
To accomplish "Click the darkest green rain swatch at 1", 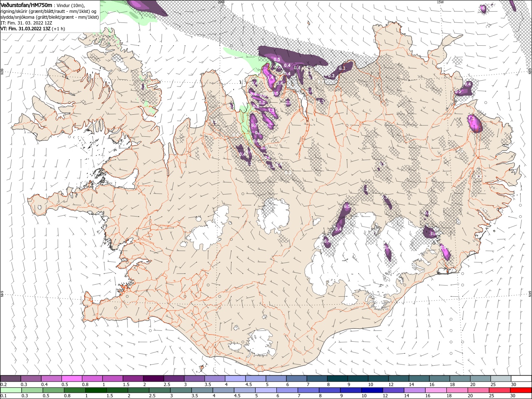I will (96, 390).
